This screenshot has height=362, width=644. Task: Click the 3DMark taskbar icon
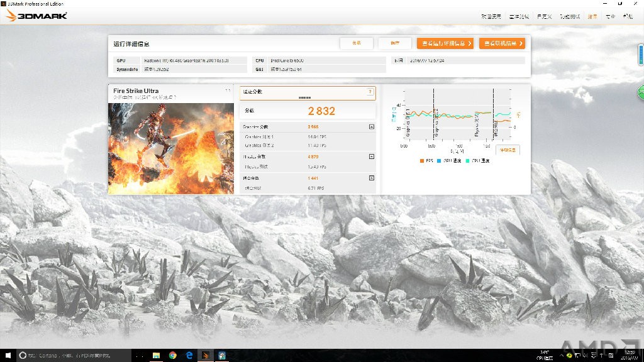206,356
